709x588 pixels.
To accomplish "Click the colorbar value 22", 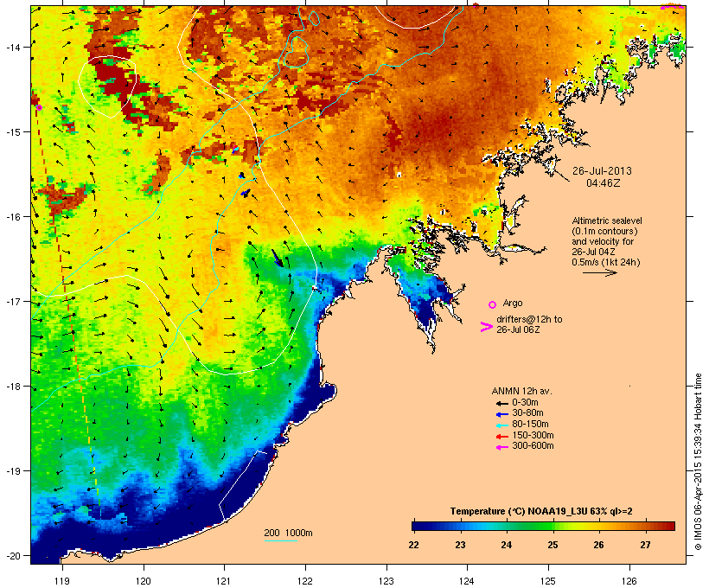I will pyautogui.click(x=414, y=545).
